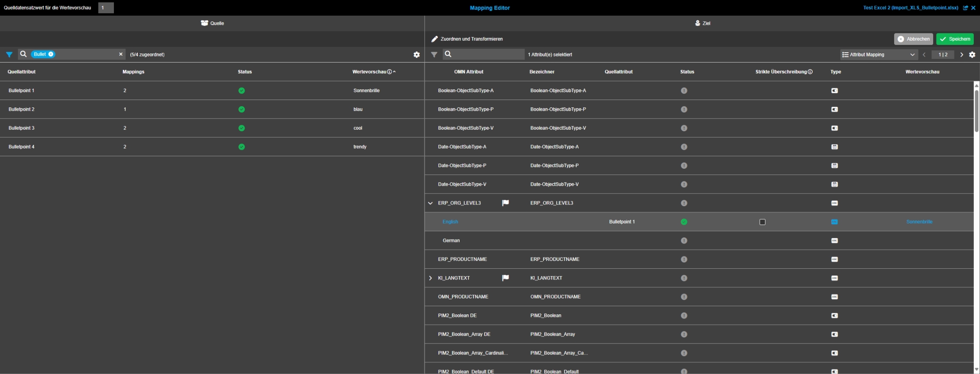
Task: Open the file in a new window
Action: tap(966, 8)
